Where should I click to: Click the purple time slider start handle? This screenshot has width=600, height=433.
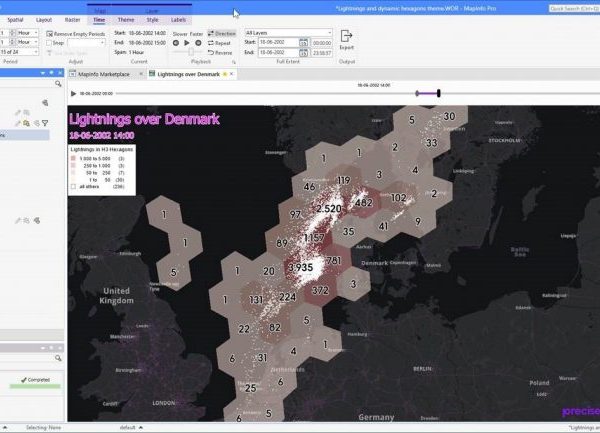point(417,93)
